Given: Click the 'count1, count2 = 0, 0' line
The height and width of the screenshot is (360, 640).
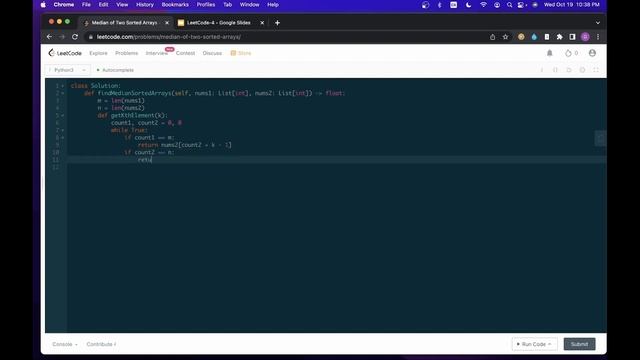Looking at the screenshot, I should click(x=146, y=123).
